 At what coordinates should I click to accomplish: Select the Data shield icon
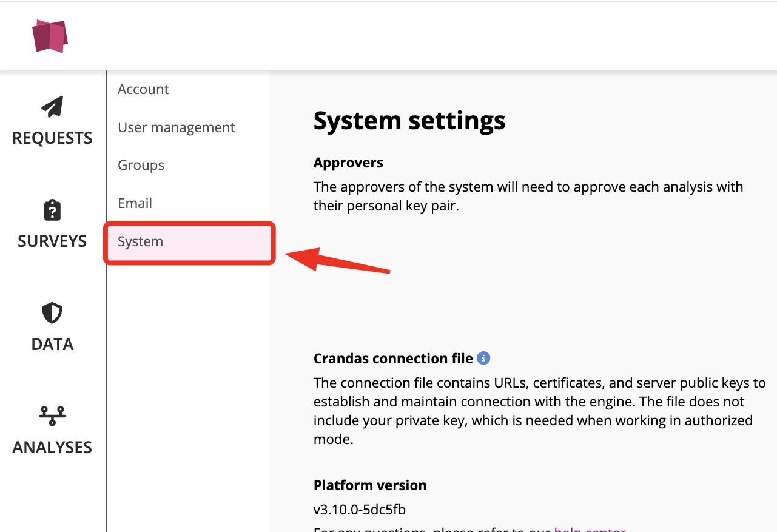pos(52,314)
